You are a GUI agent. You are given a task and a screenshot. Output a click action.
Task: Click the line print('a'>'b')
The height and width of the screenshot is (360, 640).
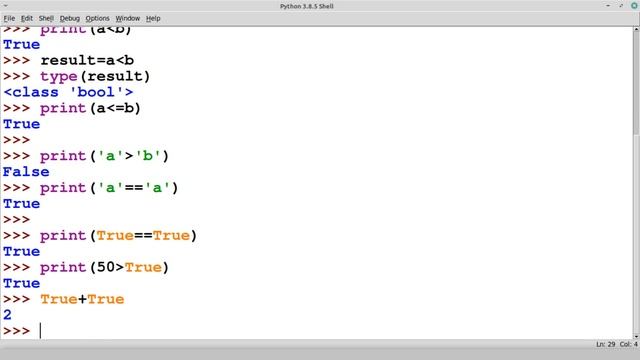(x=104, y=156)
